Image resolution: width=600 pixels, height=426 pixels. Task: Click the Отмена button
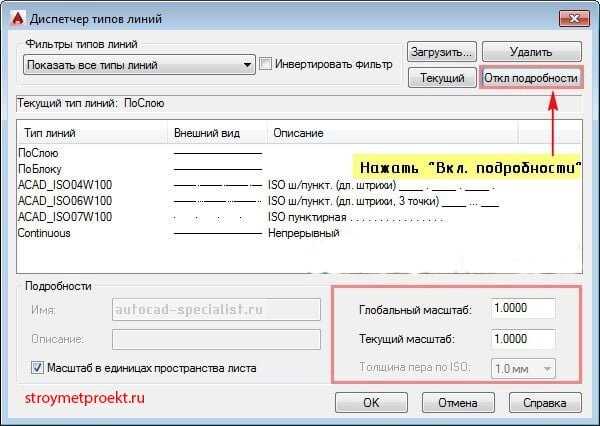click(458, 403)
